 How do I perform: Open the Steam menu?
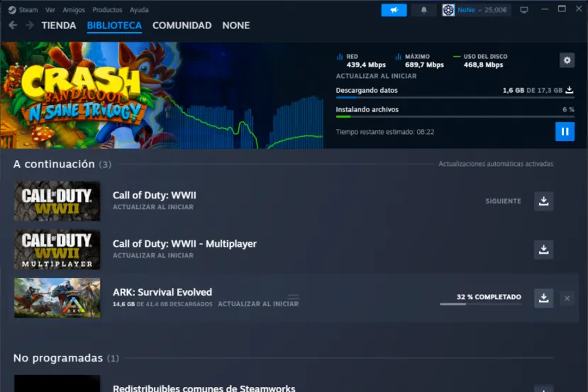(28, 10)
